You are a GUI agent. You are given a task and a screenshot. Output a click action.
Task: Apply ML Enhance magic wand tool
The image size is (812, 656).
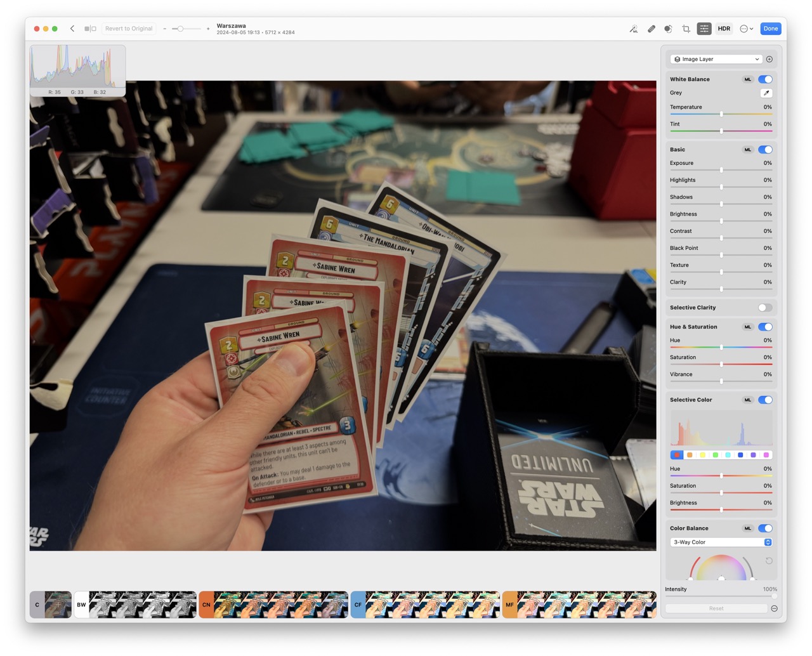[x=634, y=29]
